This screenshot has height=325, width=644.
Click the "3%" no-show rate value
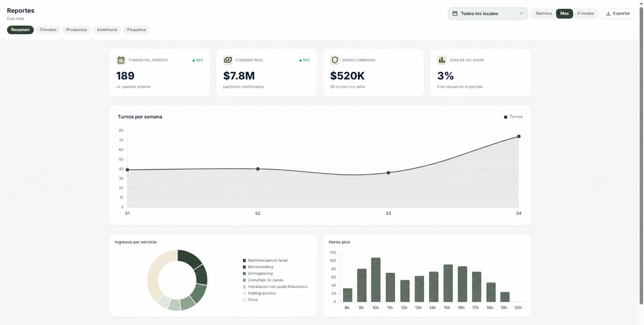coord(446,76)
